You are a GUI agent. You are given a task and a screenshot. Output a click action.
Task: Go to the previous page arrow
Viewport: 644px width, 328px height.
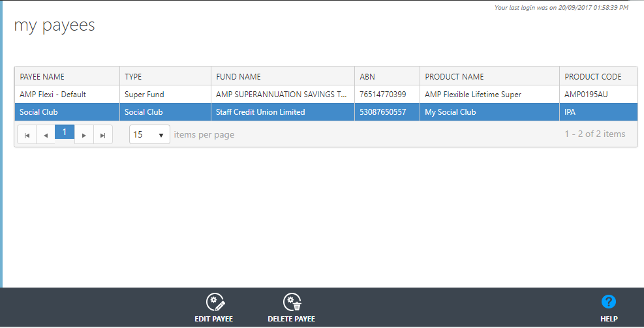click(x=46, y=134)
